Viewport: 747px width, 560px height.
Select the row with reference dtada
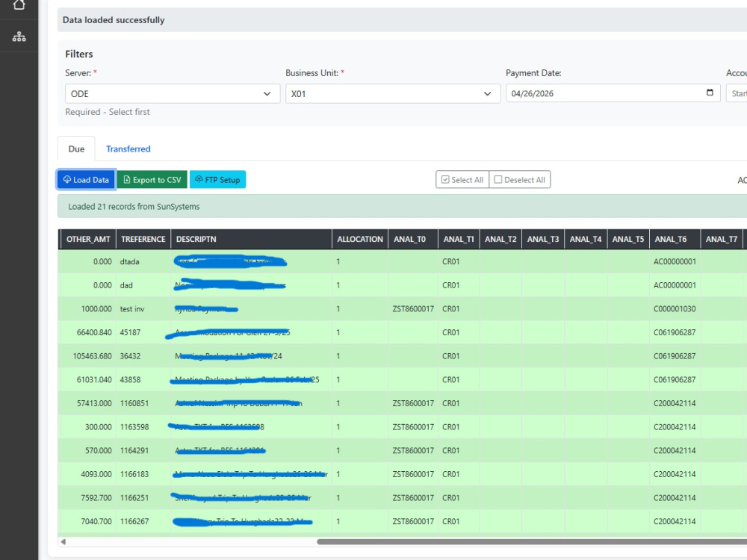coord(403,261)
